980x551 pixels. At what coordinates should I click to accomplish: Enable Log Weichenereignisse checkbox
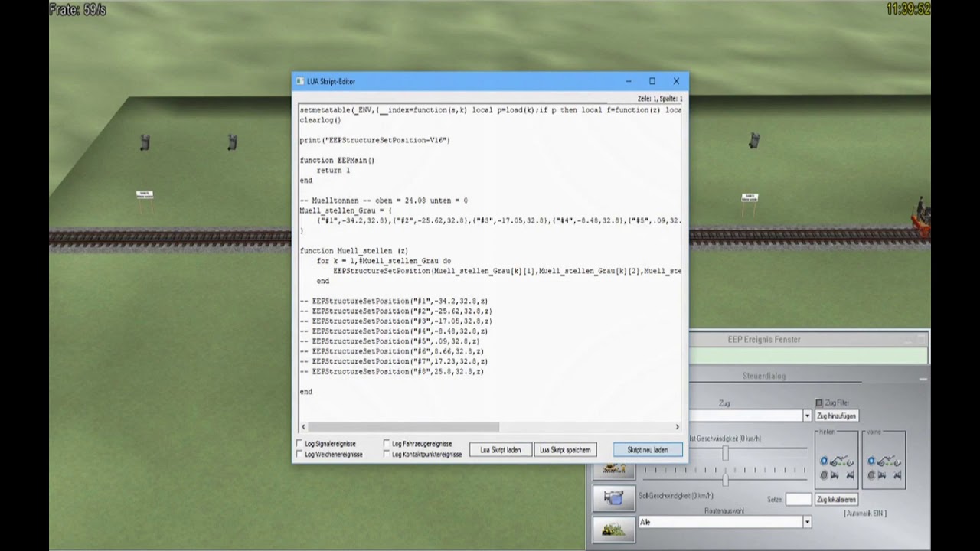300,454
